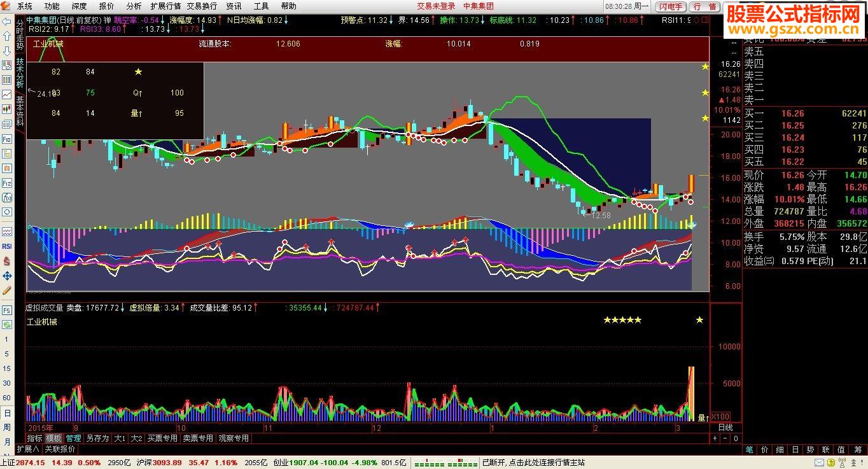The height and width of the screenshot is (469, 868).
Task: Select the pencil drawing tool icon
Action: (x=6, y=290)
